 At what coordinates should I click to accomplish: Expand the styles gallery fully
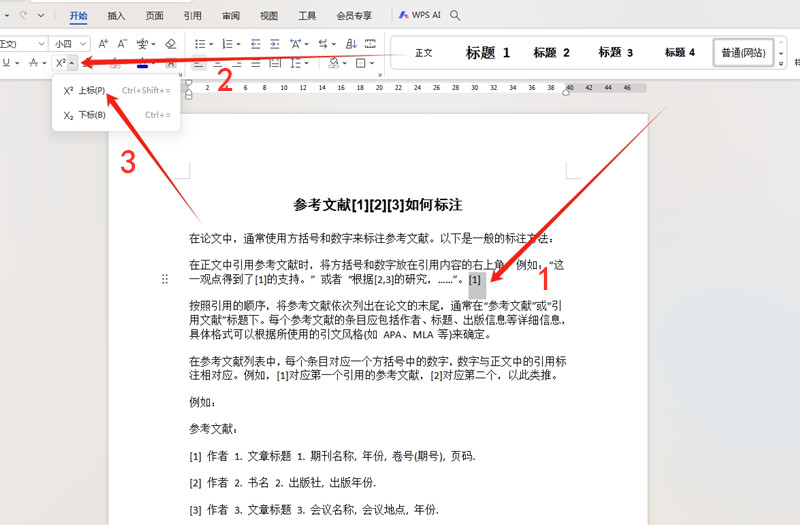[781, 64]
